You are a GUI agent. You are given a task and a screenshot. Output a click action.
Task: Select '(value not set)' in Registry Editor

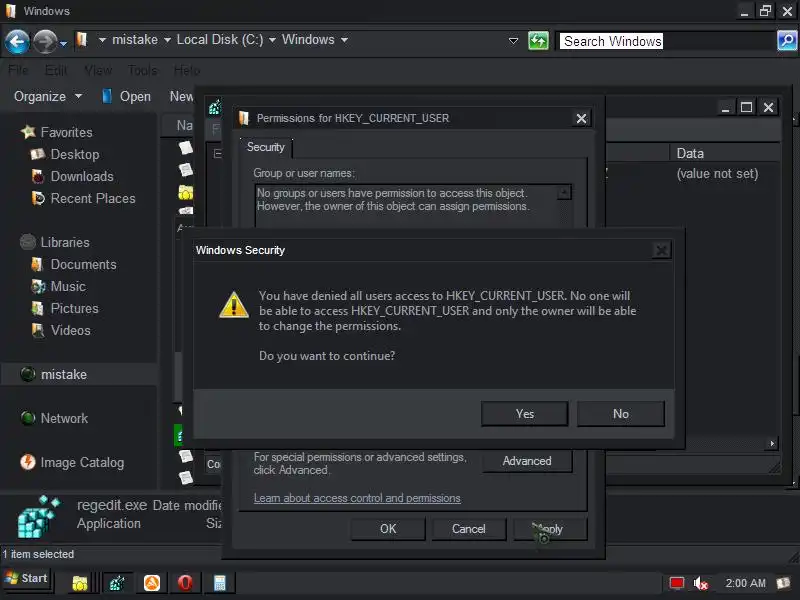(717, 173)
